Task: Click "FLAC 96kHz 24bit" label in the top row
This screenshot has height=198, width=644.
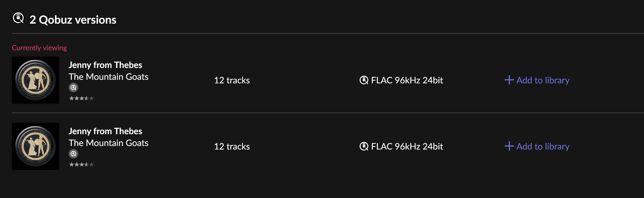Action: point(407,80)
